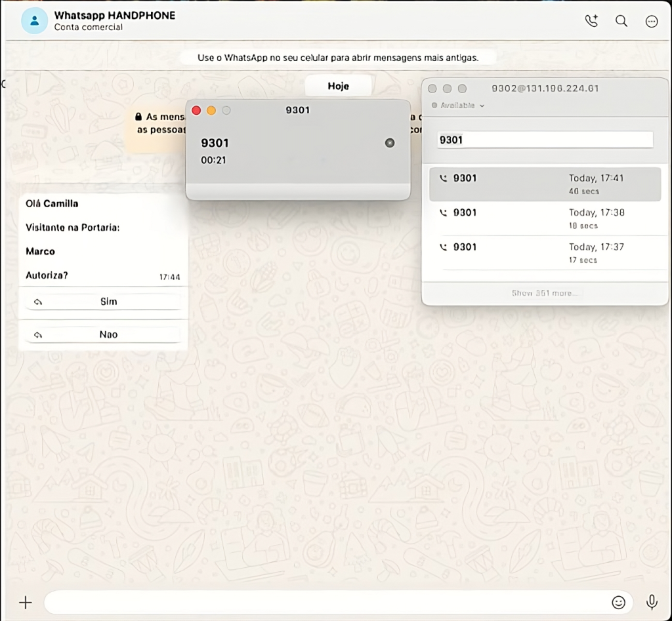Screen dimensions: 672x621
Task: Select the 9301 call from Today 17:41
Action: [545, 184]
